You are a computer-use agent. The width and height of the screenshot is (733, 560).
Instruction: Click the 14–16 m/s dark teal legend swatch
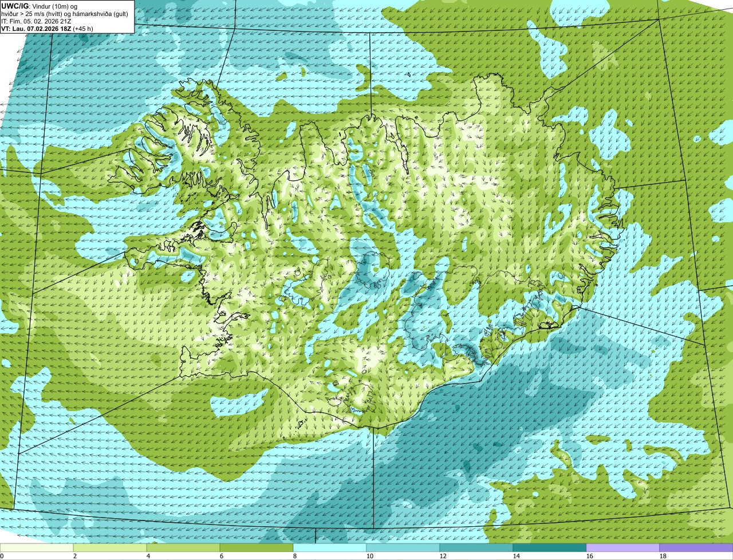click(550, 548)
